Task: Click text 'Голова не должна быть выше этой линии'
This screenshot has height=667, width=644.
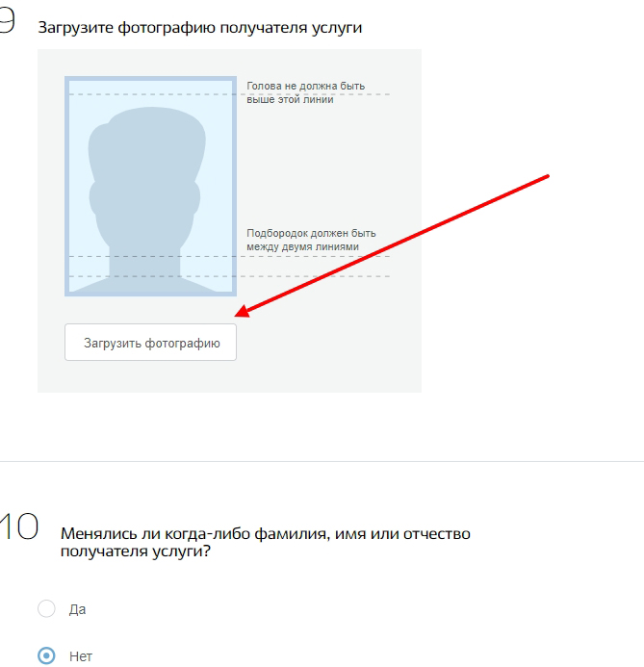Action: (305, 92)
